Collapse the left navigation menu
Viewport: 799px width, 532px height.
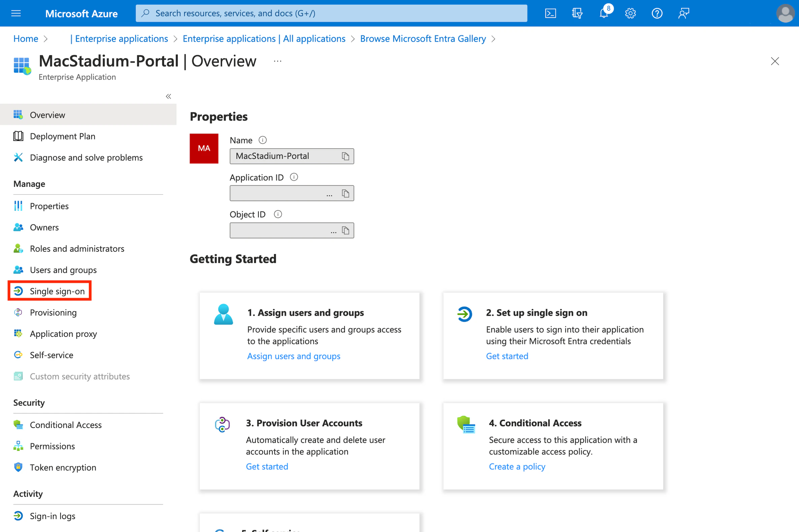click(168, 96)
